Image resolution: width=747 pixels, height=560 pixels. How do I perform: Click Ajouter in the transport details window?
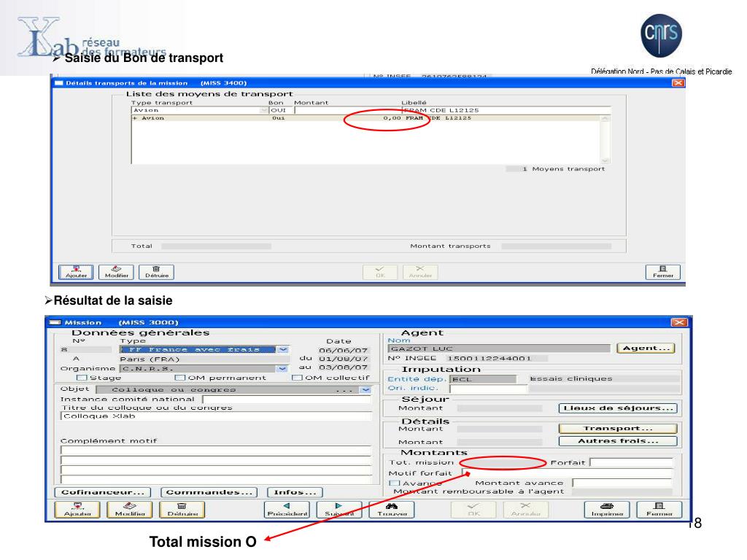pyautogui.click(x=76, y=272)
